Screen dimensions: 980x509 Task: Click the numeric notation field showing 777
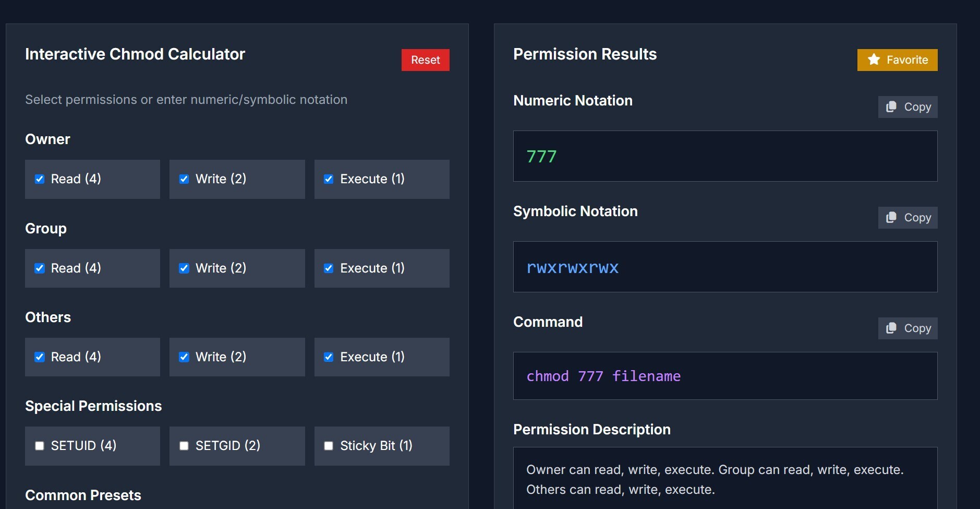coord(725,156)
